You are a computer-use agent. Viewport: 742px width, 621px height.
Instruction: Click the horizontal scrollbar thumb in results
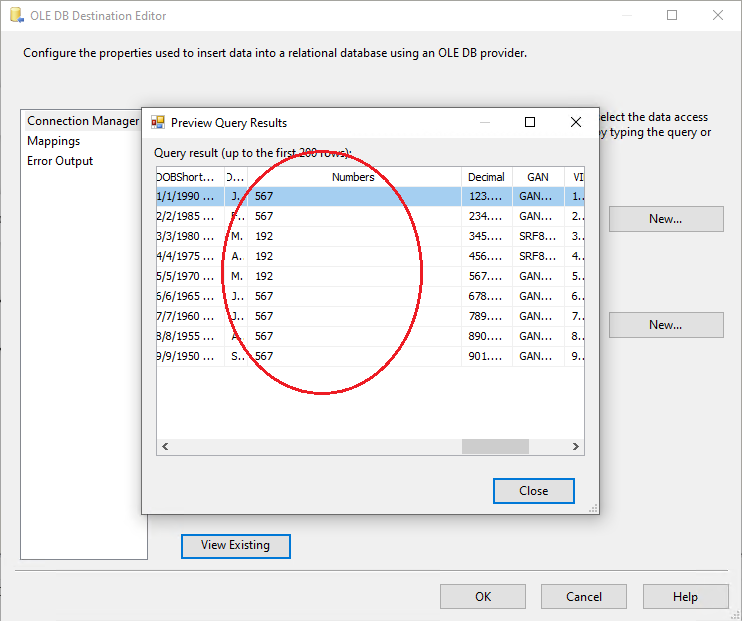pos(495,447)
